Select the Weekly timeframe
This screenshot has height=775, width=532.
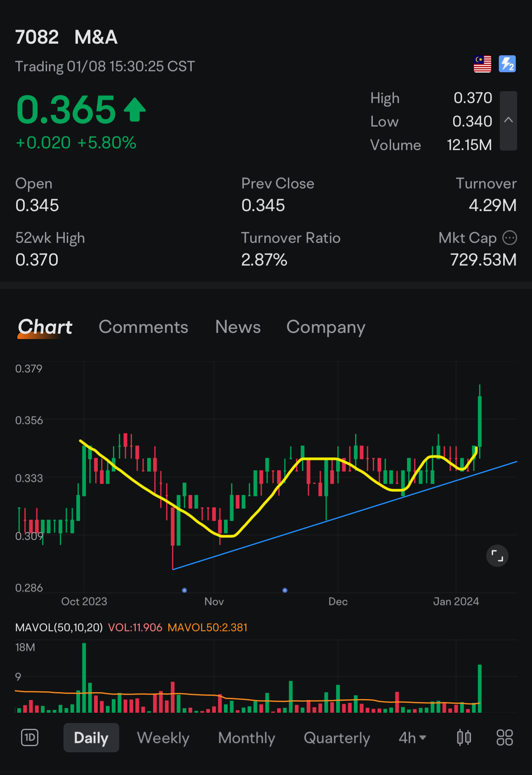(163, 737)
